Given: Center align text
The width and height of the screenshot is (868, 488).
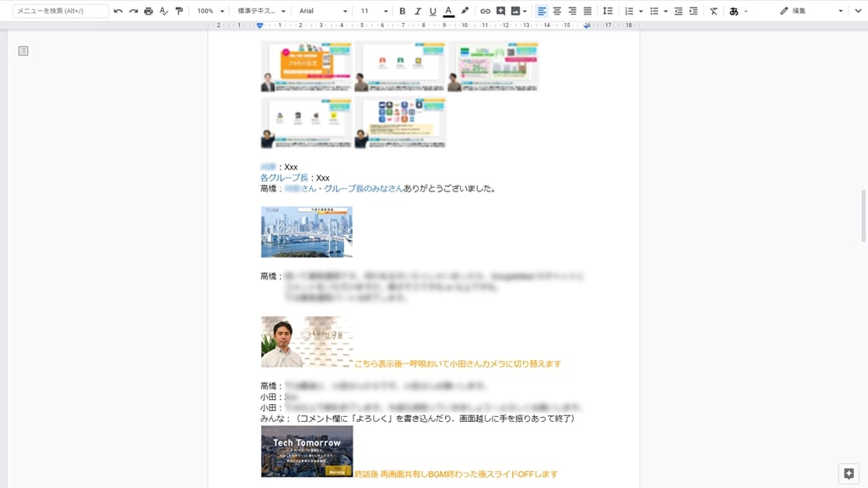Looking at the screenshot, I should pos(557,11).
